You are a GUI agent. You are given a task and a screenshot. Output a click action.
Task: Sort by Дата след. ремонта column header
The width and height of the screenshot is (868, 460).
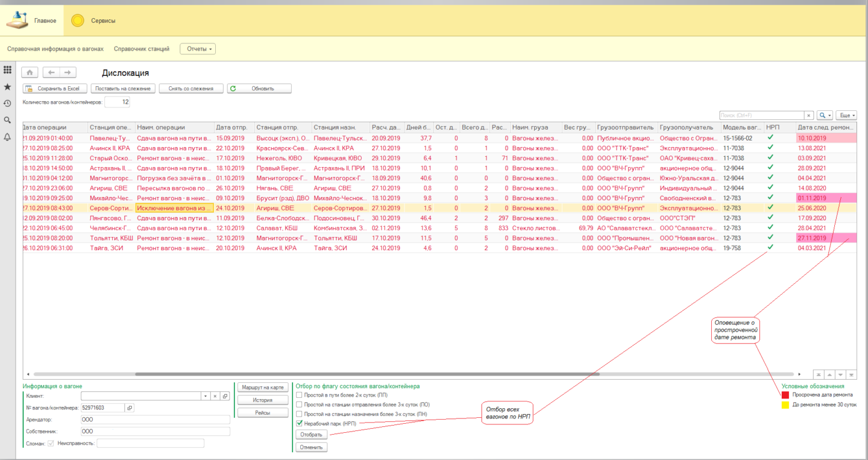tap(826, 127)
